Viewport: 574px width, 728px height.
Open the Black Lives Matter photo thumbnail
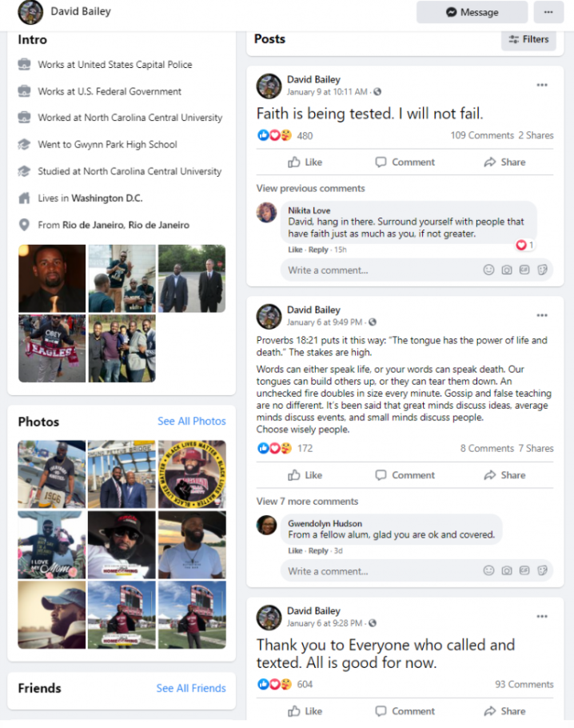pyautogui.click(x=192, y=474)
